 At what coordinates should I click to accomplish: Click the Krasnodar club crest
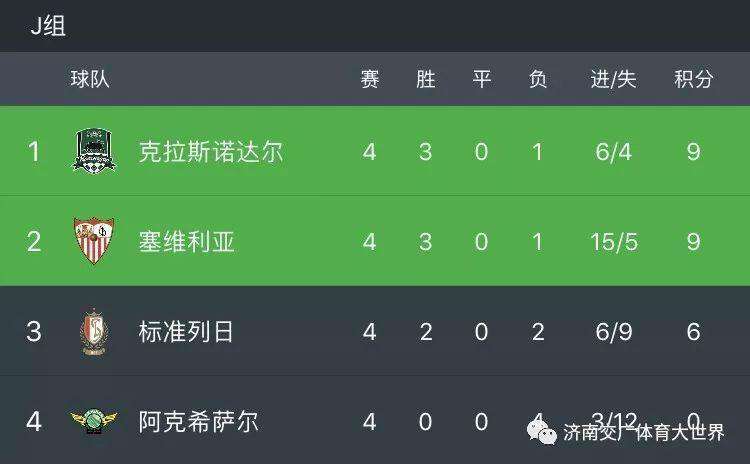click(x=94, y=151)
